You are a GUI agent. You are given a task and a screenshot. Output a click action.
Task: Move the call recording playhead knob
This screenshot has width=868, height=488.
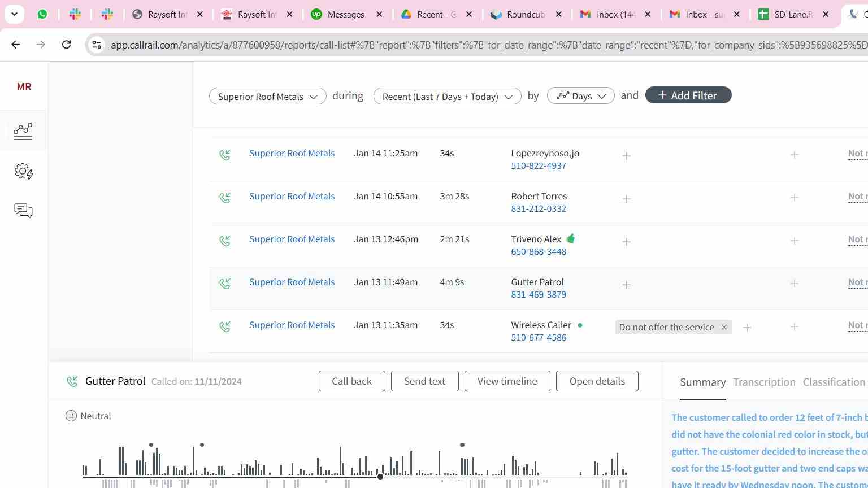tap(380, 477)
